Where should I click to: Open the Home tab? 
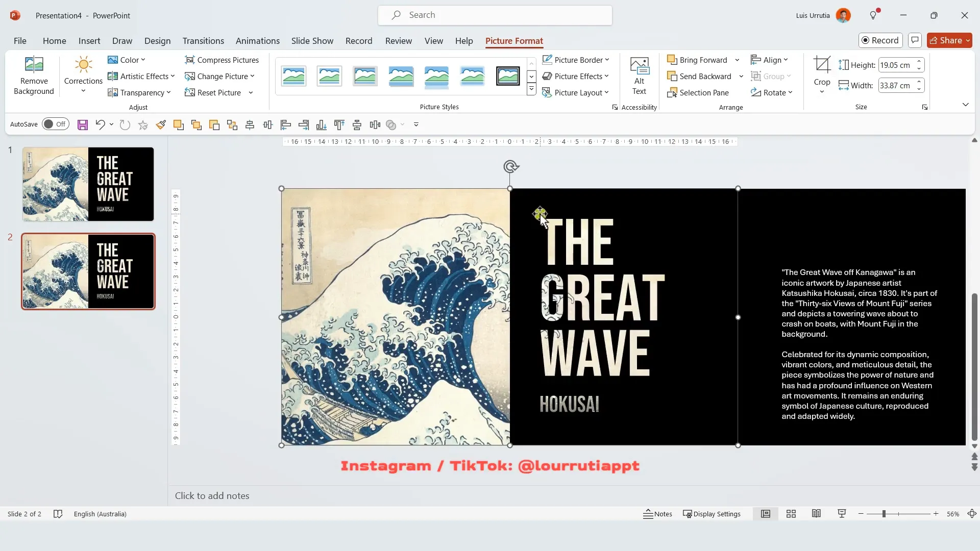point(54,41)
